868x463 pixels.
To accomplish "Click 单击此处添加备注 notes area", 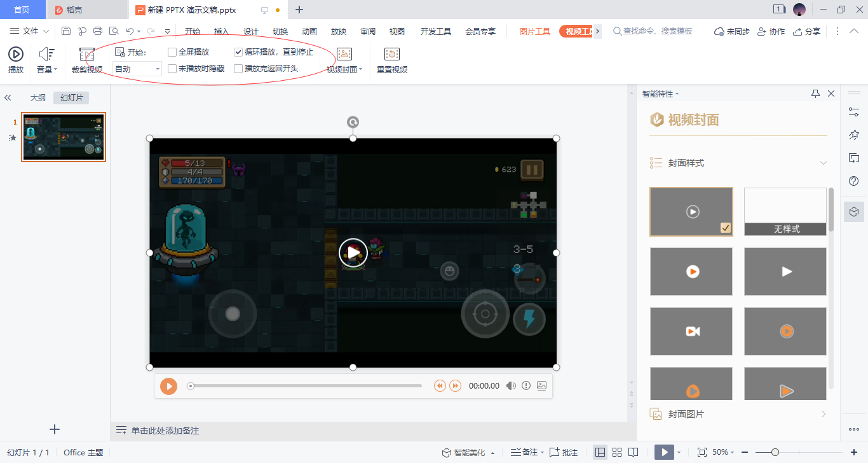I will 165,431.
